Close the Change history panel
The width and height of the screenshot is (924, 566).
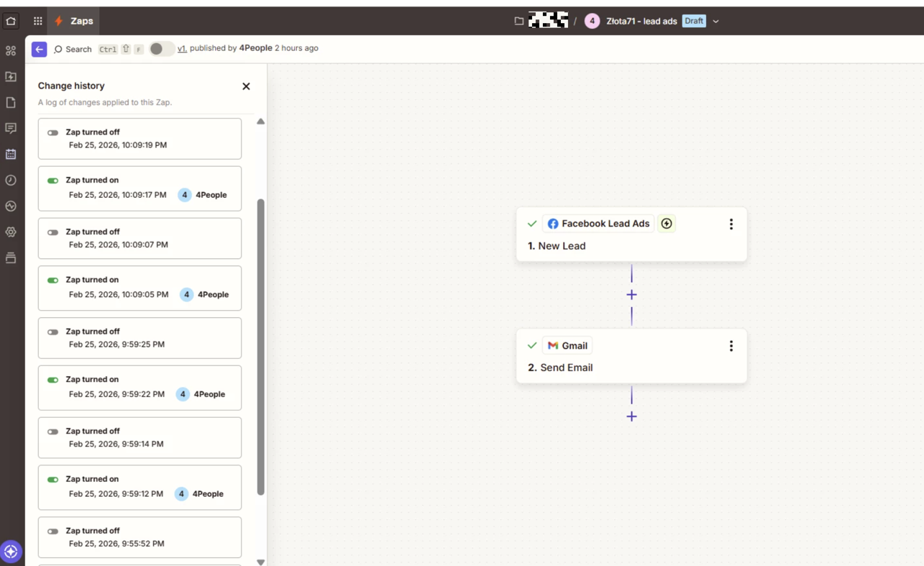(x=246, y=86)
